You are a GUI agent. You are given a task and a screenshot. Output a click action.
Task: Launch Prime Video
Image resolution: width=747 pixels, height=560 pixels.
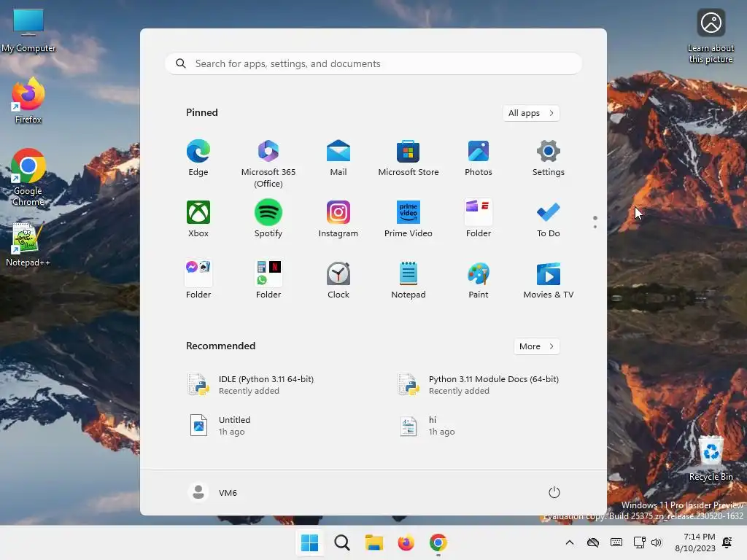[409, 219]
